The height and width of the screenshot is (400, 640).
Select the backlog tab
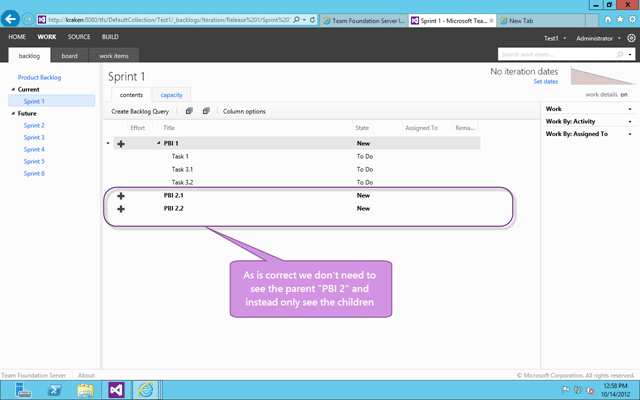point(29,56)
